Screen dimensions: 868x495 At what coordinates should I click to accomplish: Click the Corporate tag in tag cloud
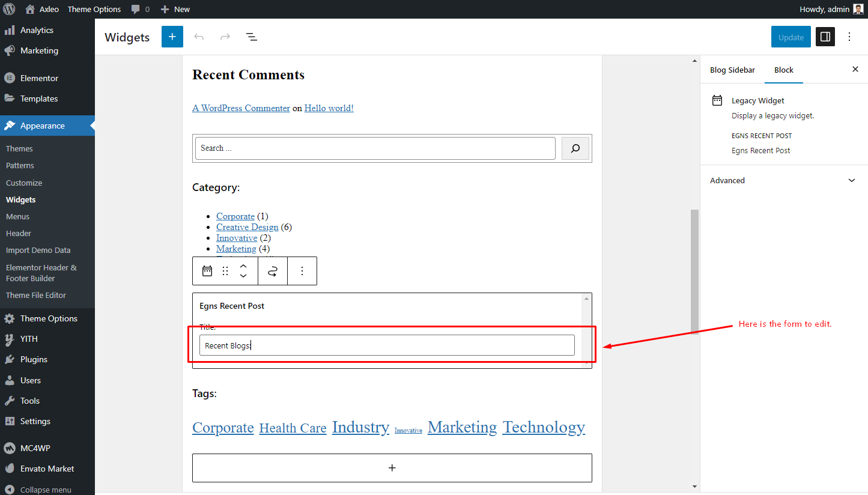click(x=223, y=428)
